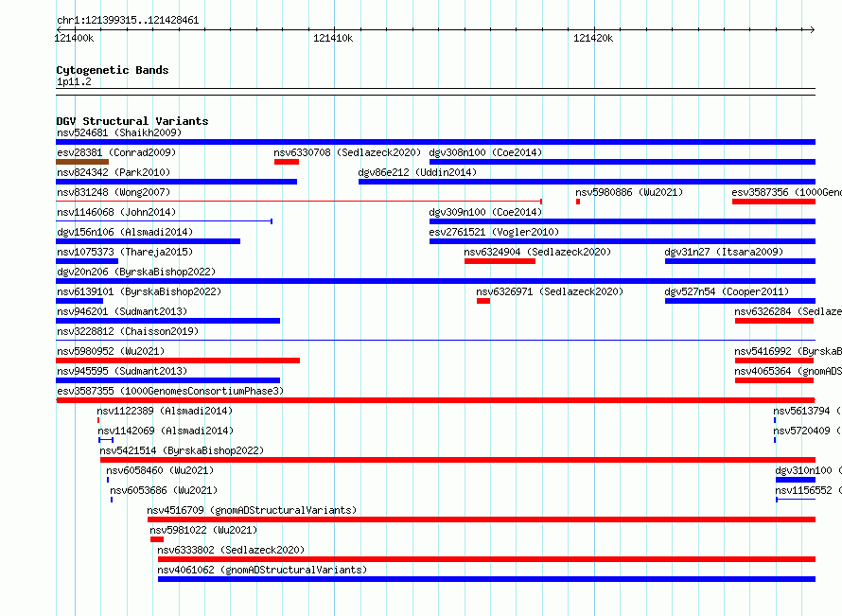The width and height of the screenshot is (842, 616).
Task: Select dgv156n106 (Alsmadi2014) variant label
Action: tap(125, 232)
